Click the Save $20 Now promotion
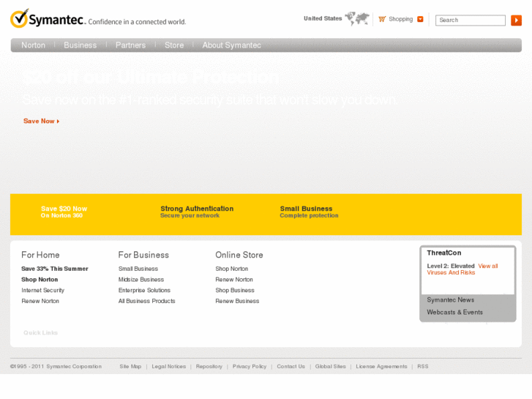532x399 pixels. click(64, 212)
